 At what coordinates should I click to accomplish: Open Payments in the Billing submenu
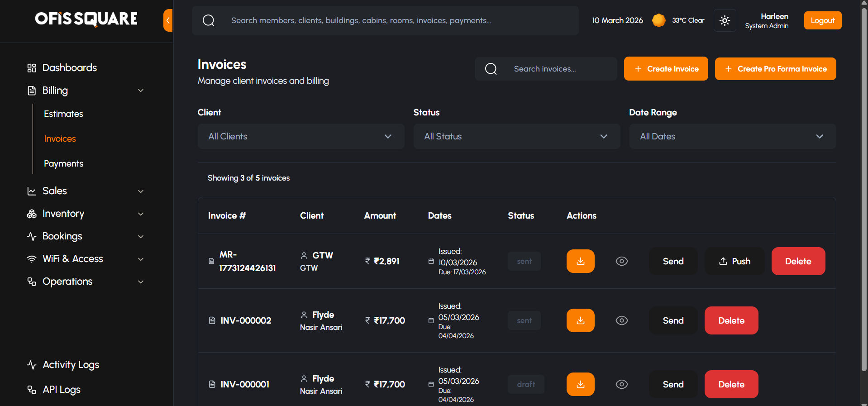tap(63, 163)
